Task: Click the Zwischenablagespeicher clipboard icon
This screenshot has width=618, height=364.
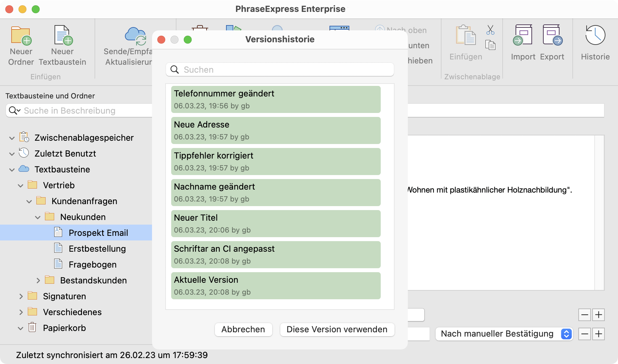Action: (x=24, y=137)
